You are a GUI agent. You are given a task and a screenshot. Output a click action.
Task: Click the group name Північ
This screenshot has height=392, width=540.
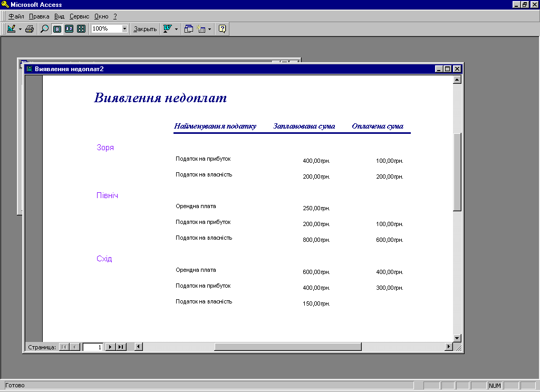tap(107, 195)
